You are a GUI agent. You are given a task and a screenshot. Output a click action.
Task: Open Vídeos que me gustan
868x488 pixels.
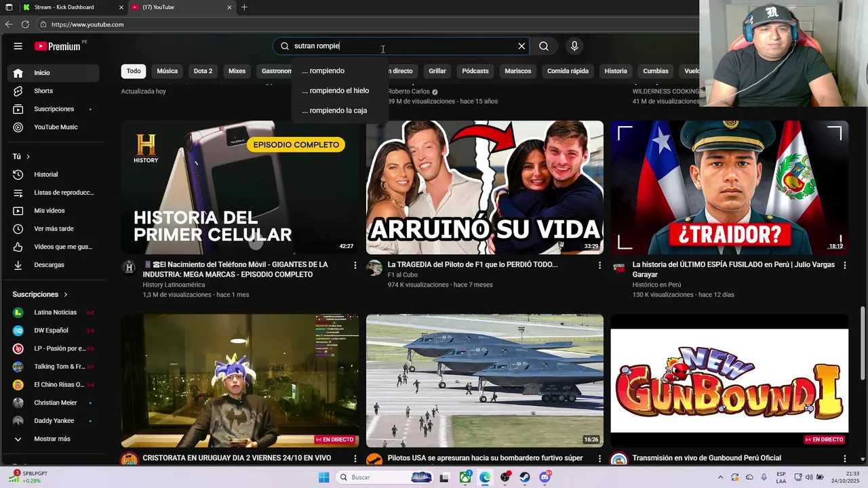54,247
